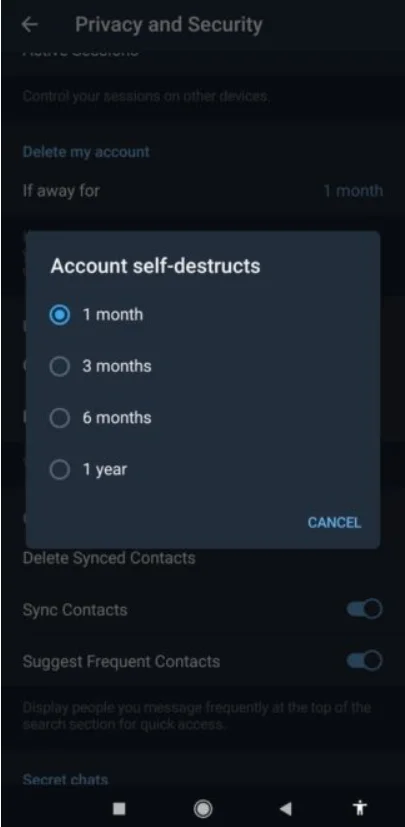Cancel the self-destruct dialog
Image resolution: width=405 pixels, height=827 pixels.
pos(334,523)
